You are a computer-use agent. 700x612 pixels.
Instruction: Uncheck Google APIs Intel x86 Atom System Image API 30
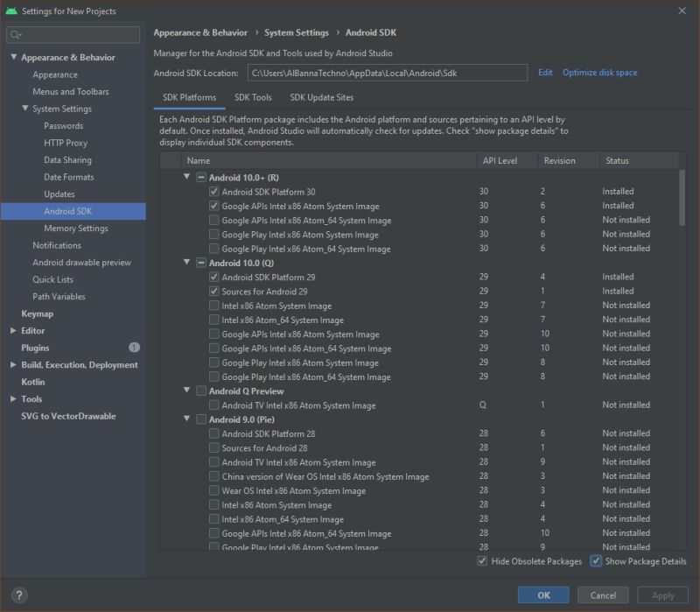213,206
